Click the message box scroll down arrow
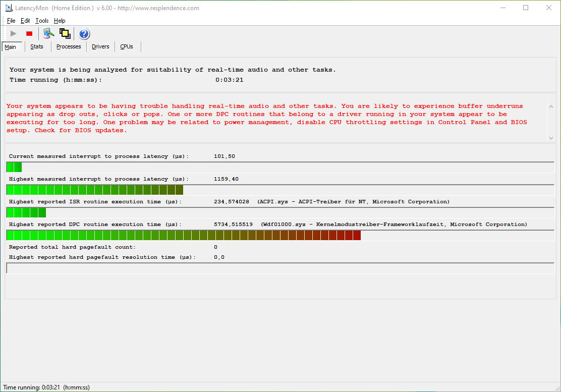 [x=551, y=138]
